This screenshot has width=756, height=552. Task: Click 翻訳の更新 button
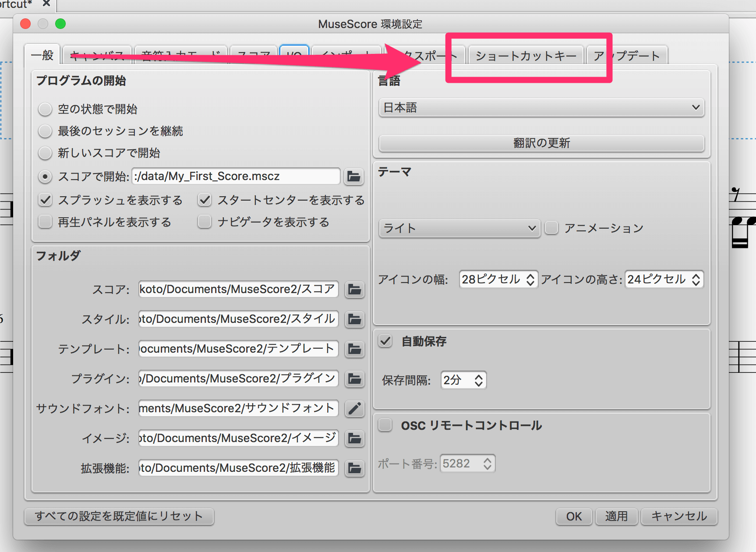click(541, 143)
